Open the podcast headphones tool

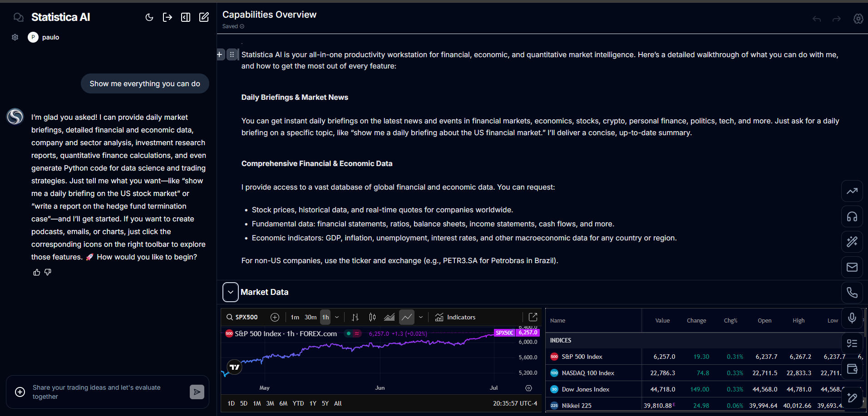point(852,216)
